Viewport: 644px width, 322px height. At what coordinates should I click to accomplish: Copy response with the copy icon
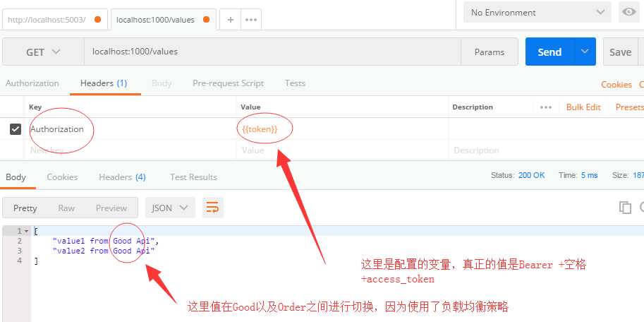pos(625,208)
